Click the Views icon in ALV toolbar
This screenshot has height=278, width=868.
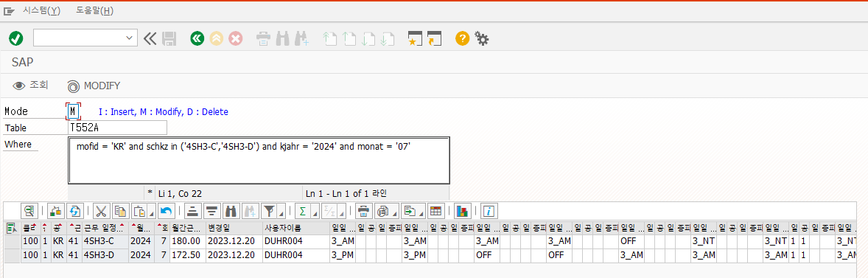coord(382,211)
